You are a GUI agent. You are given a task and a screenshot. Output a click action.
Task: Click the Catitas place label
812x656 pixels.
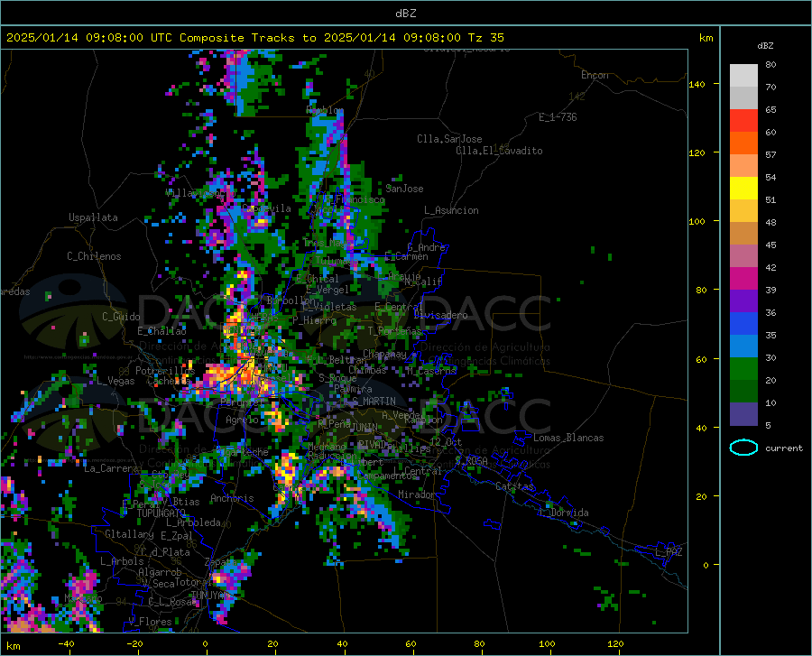(x=515, y=486)
